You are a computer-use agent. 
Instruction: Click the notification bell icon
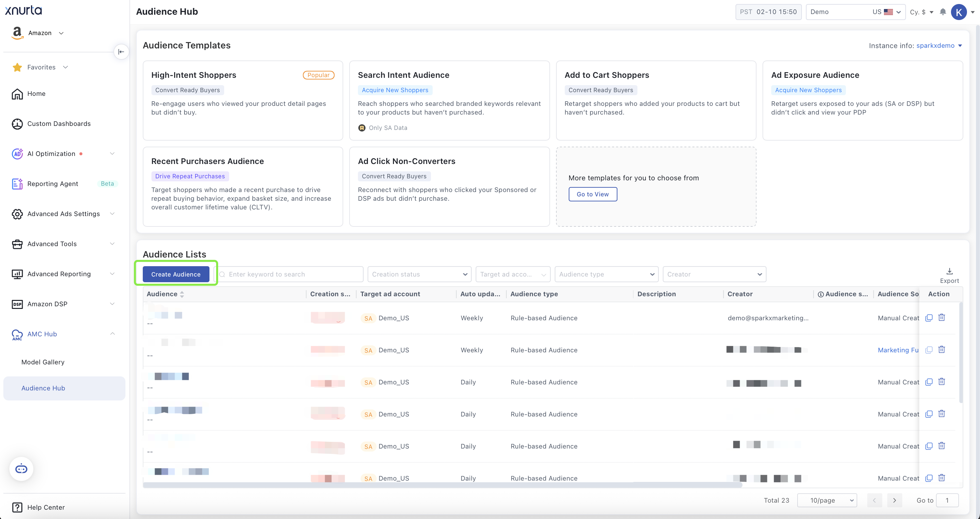coord(942,12)
